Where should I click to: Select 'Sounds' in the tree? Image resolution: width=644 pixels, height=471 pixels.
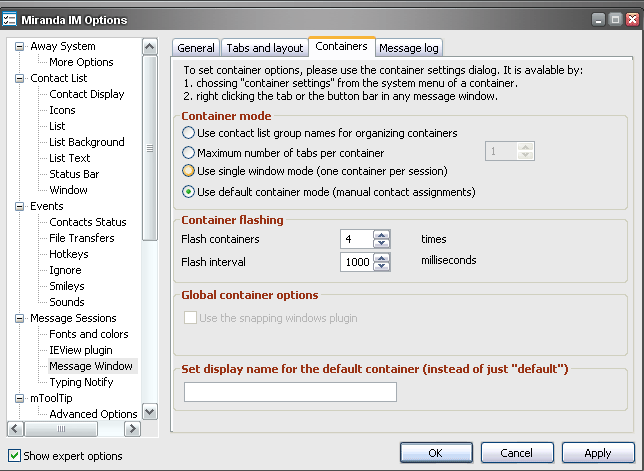(67, 303)
